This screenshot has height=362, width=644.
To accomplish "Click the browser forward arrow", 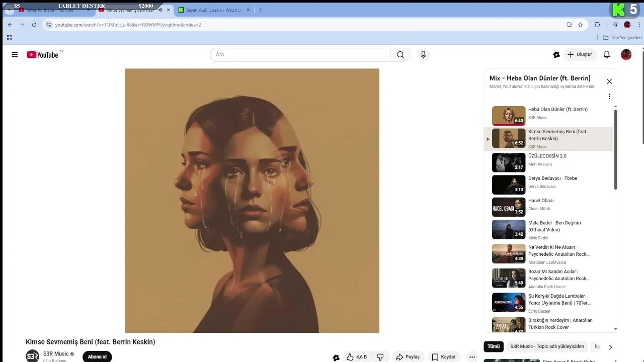I will [22, 25].
